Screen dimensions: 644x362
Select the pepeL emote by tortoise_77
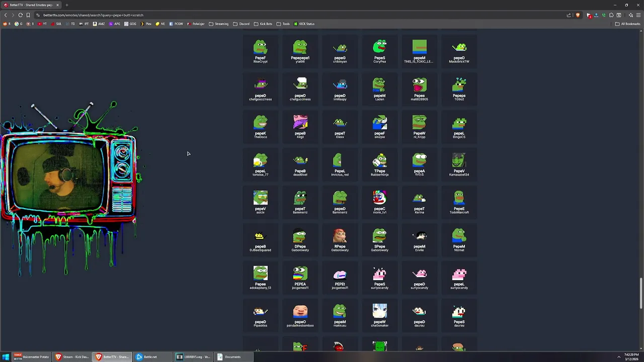260,164
